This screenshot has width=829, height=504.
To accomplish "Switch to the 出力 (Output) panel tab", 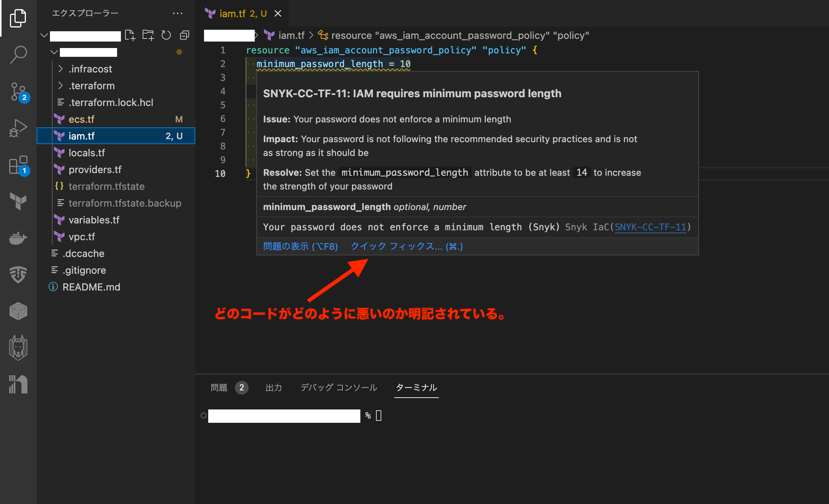I will point(274,387).
